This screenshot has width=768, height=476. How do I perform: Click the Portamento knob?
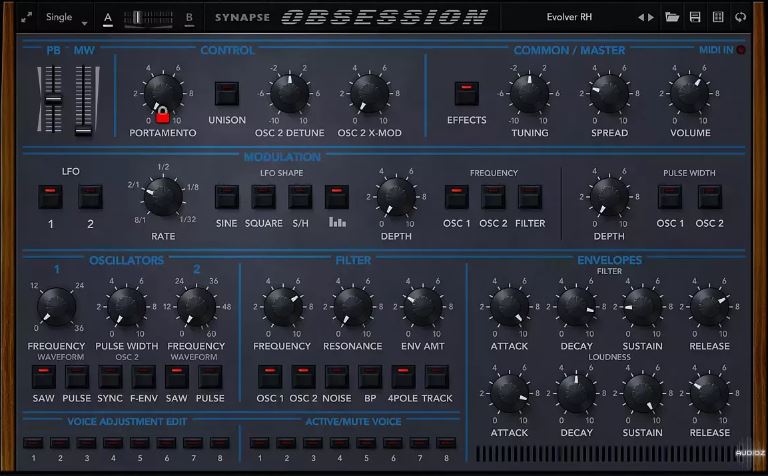[x=163, y=93]
